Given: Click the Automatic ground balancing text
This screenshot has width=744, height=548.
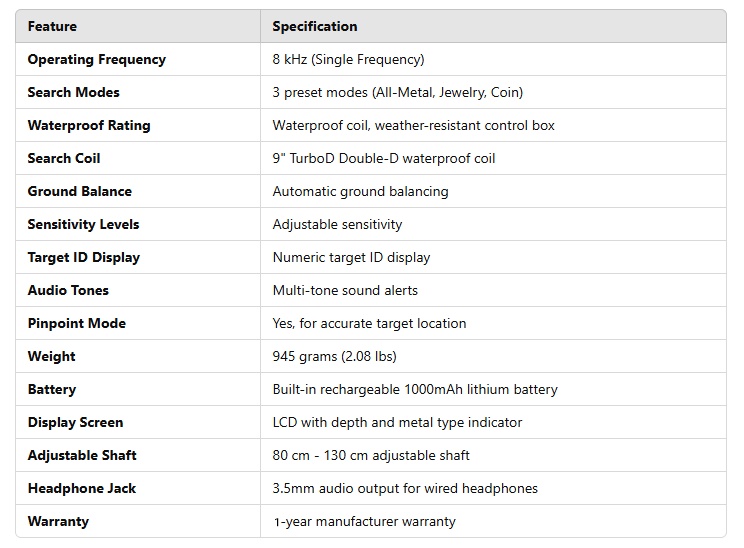Looking at the screenshot, I should click(x=361, y=191).
